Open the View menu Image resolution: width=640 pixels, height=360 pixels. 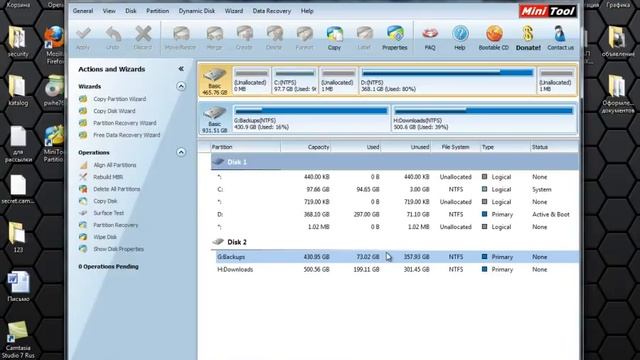109,11
